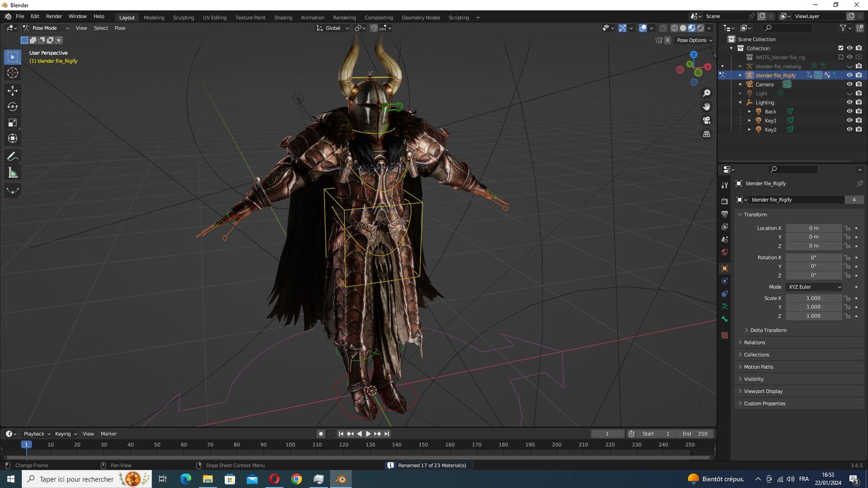Select the Move tool in toolbar

[x=12, y=91]
